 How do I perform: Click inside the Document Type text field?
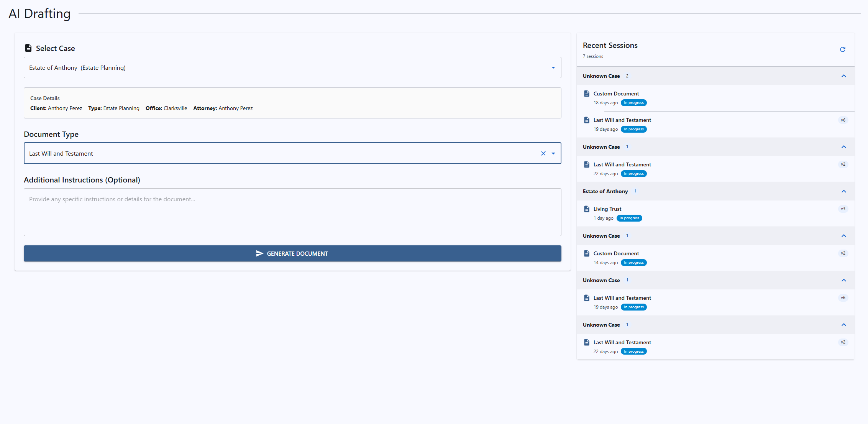coord(268,153)
